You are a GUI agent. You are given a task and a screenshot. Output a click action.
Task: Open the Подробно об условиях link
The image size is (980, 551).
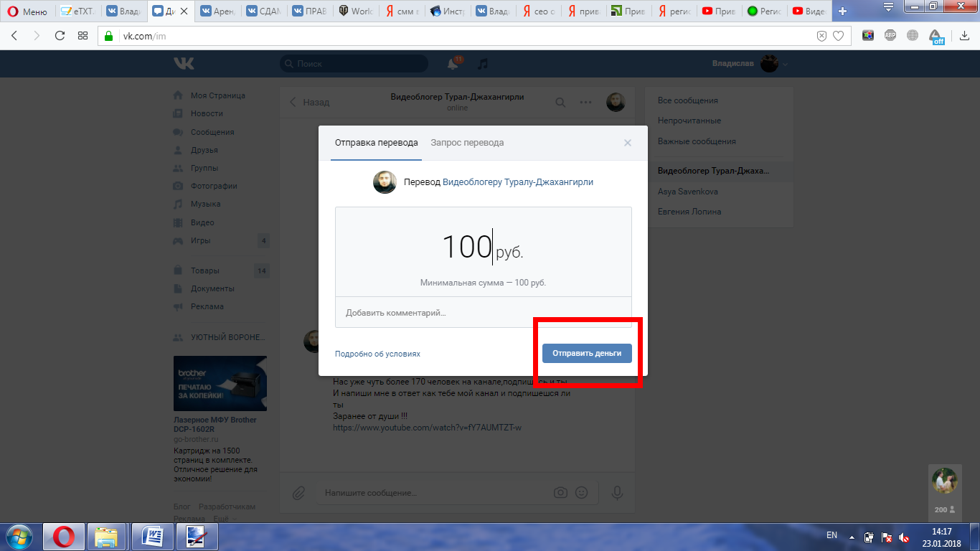[x=377, y=354]
